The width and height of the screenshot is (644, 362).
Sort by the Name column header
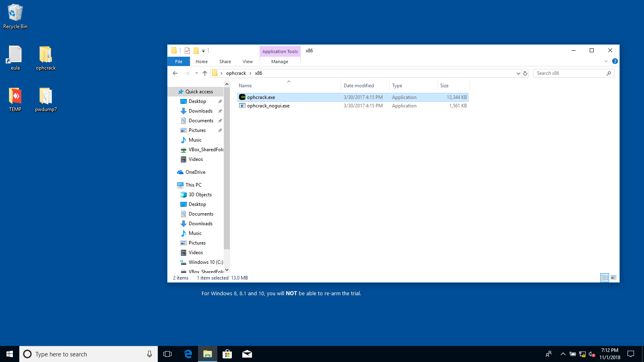pyautogui.click(x=289, y=86)
